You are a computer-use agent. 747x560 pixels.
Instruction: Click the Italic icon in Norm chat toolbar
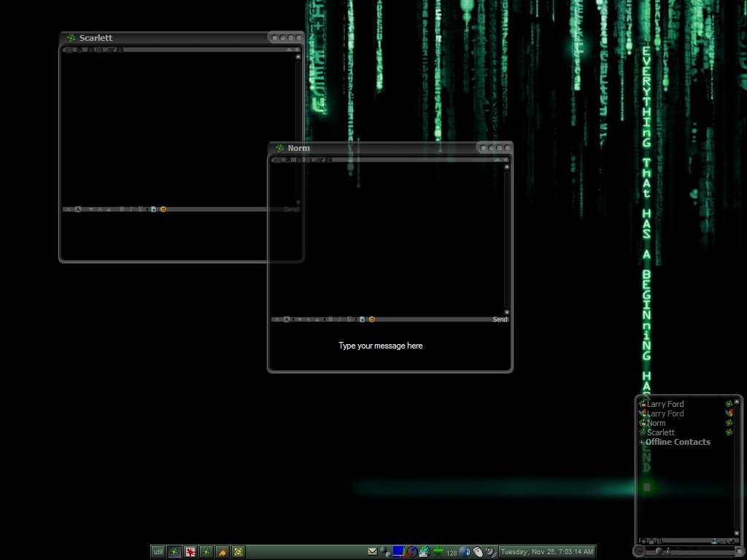point(340,319)
